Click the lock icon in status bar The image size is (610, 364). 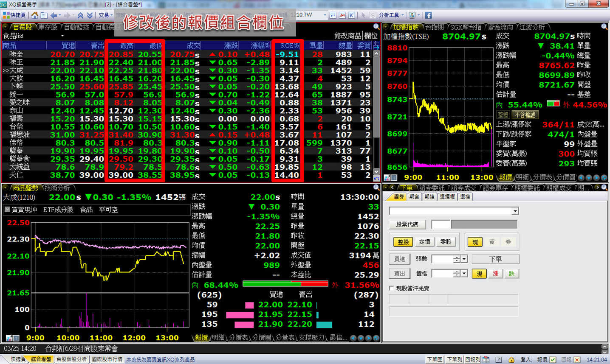pyautogui.click(x=511, y=359)
